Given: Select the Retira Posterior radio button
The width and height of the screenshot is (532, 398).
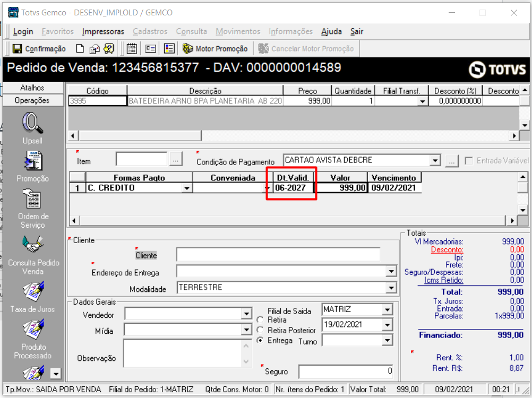Looking at the screenshot, I should (x=260, y=330).
